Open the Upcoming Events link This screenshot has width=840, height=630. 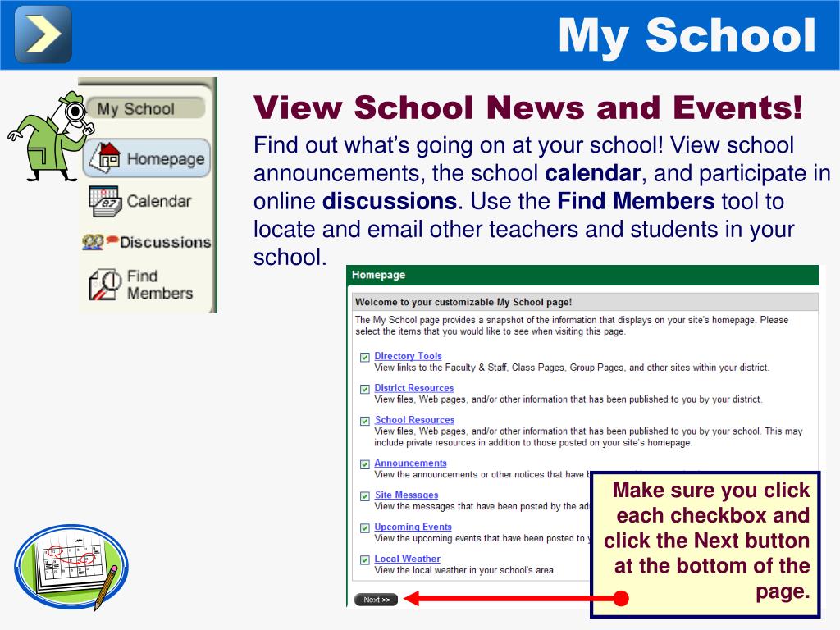pos(413,527)
